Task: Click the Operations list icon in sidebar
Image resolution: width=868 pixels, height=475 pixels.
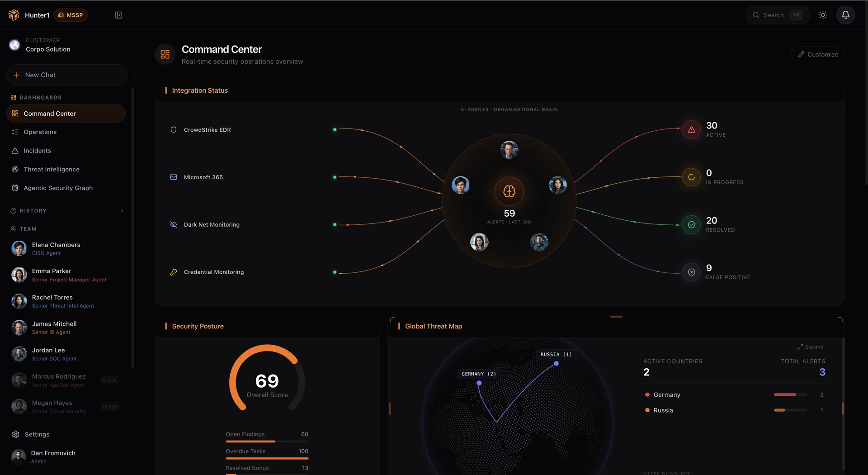Action: 15,132
